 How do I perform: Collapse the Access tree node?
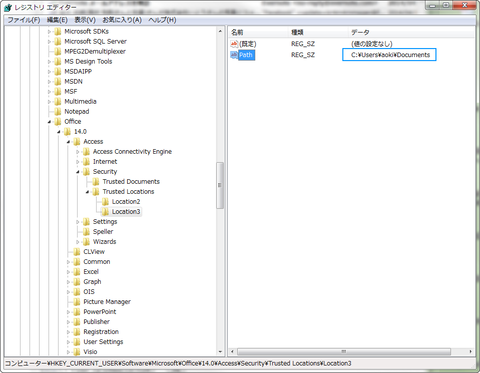click(x=68, y=142)
